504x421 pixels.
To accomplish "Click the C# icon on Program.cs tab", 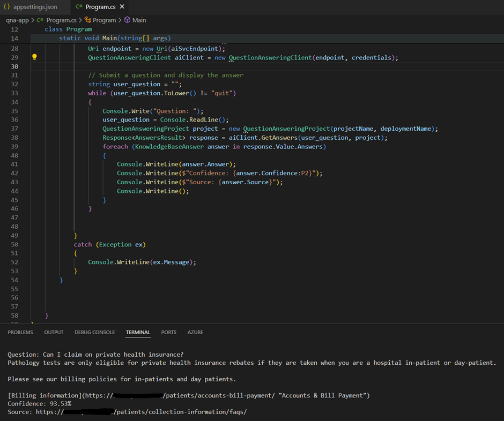I will click(79, 7).
